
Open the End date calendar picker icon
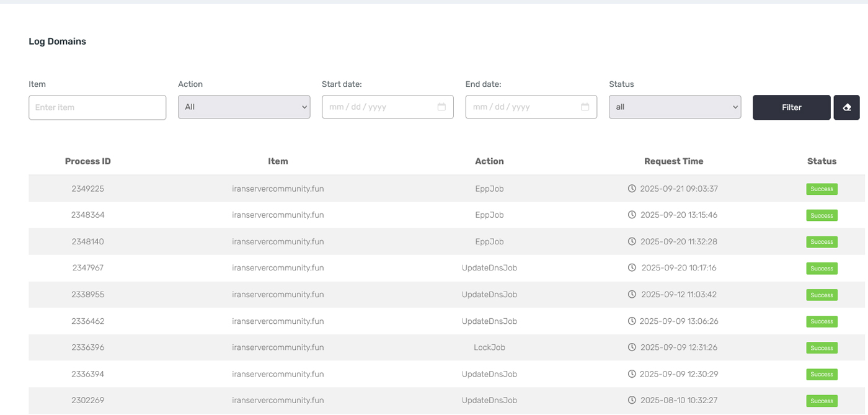585,107
